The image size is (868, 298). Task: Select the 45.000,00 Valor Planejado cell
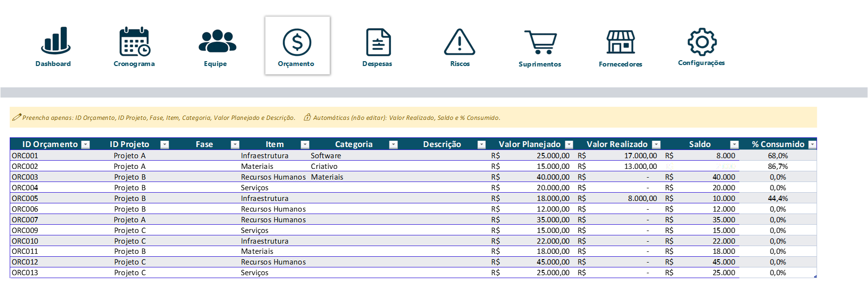tap(530, 262)
